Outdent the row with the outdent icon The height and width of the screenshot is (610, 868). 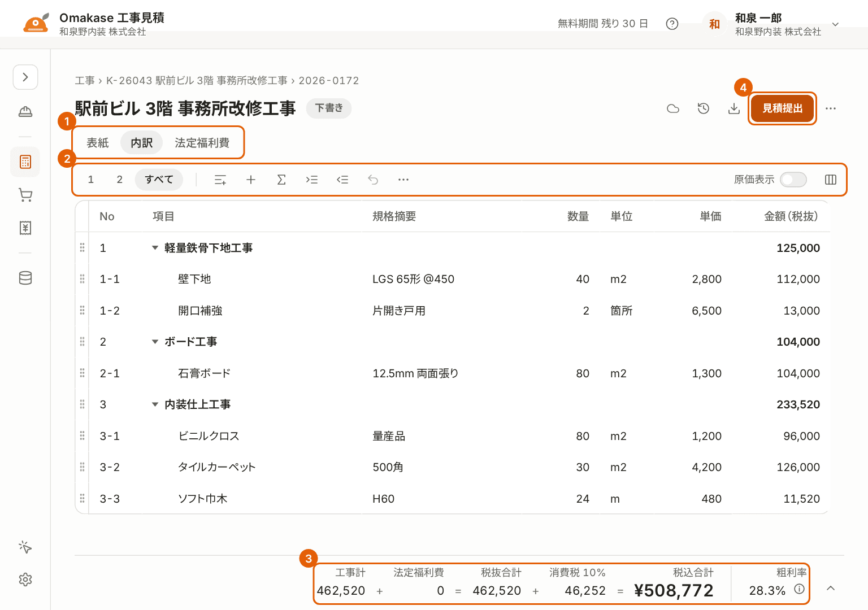342,180
